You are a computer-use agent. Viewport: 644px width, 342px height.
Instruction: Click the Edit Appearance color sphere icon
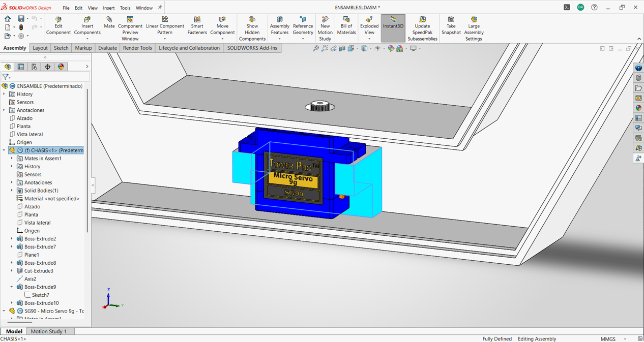391,48
